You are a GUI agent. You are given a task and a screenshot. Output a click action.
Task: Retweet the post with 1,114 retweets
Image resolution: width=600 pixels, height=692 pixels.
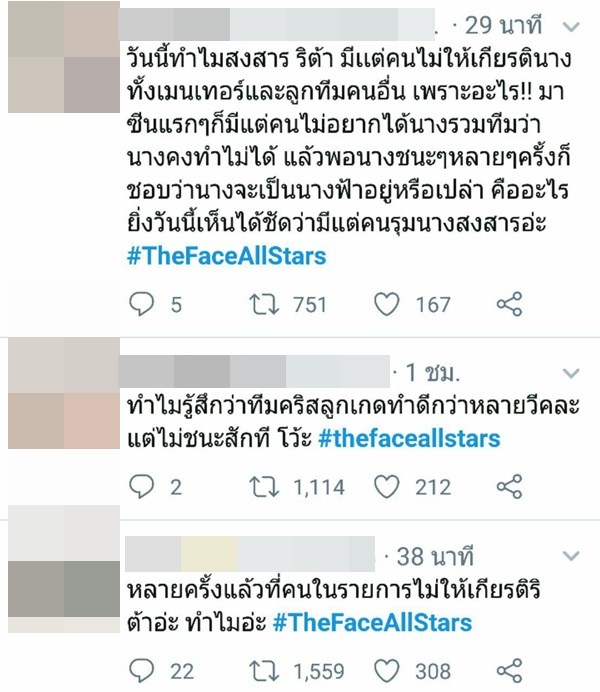(x=264, y=487)
